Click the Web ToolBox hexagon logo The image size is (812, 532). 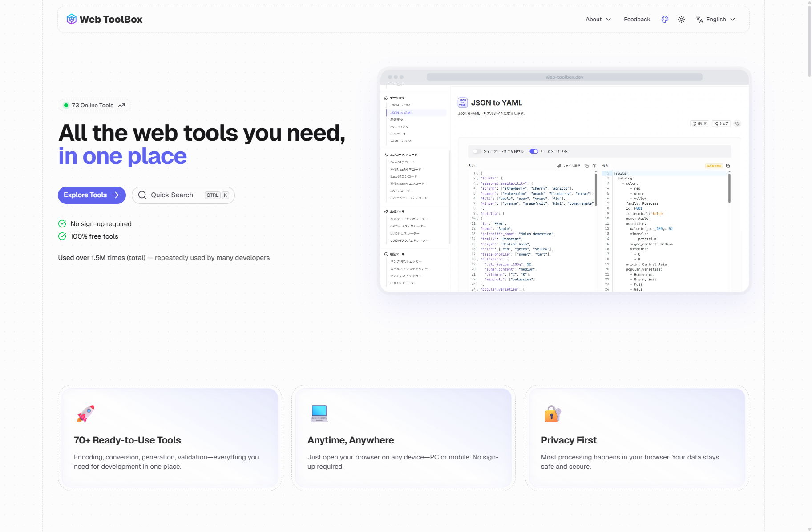pos(71,19)
